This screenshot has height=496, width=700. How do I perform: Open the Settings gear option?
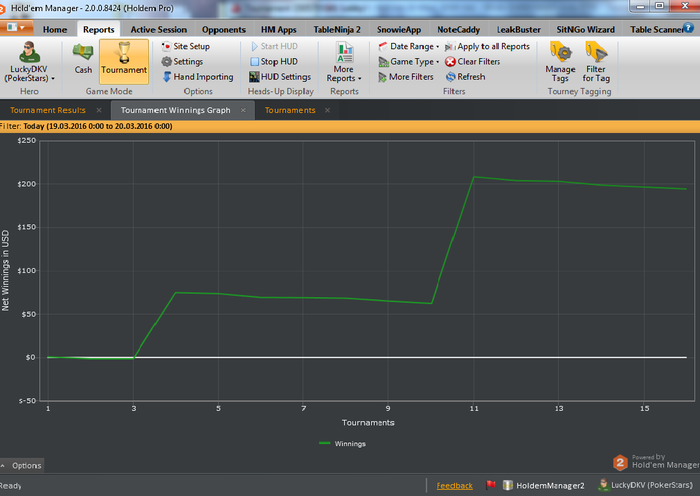[x=182, y=62]
